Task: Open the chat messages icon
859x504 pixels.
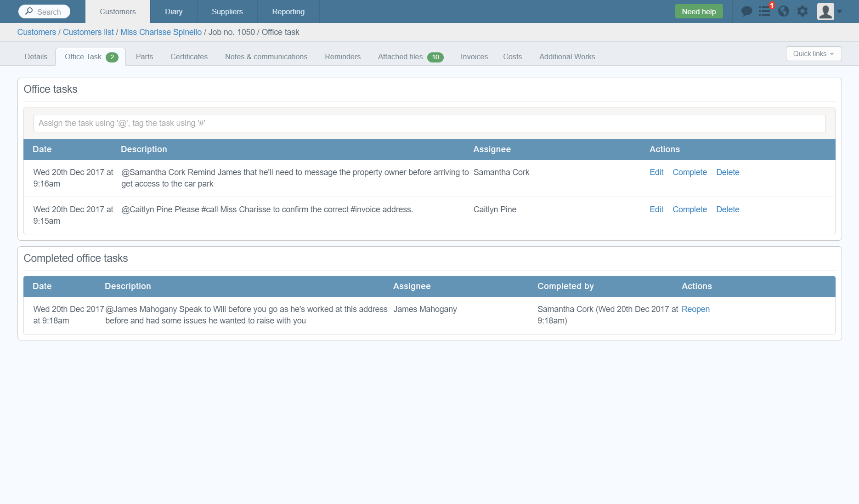Action: 746,11
